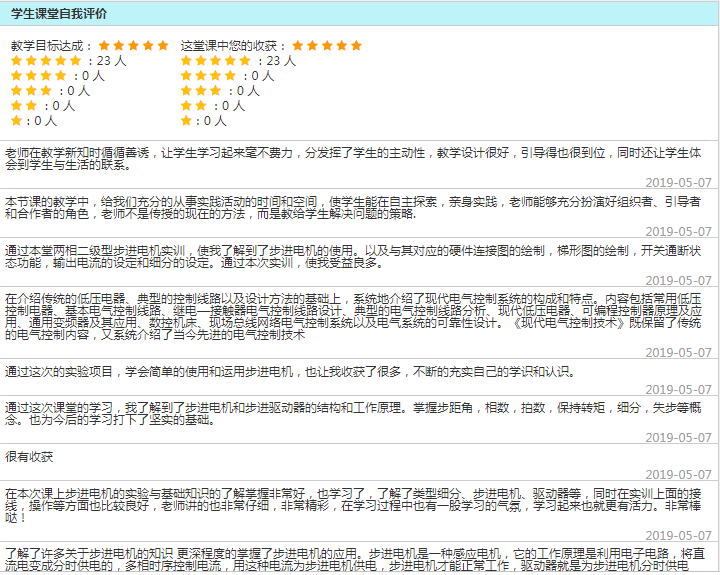Viewport: 720px width, 575px height.
Task: Click the single star row under 这堂课中您的收获
Action: click(x=187, y=121)
